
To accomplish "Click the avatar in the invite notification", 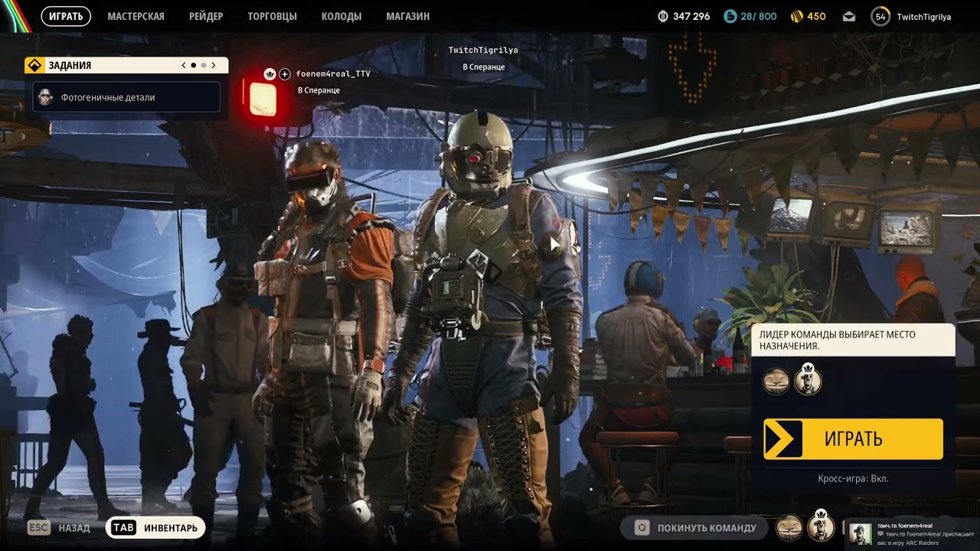I will click(861, 534).
